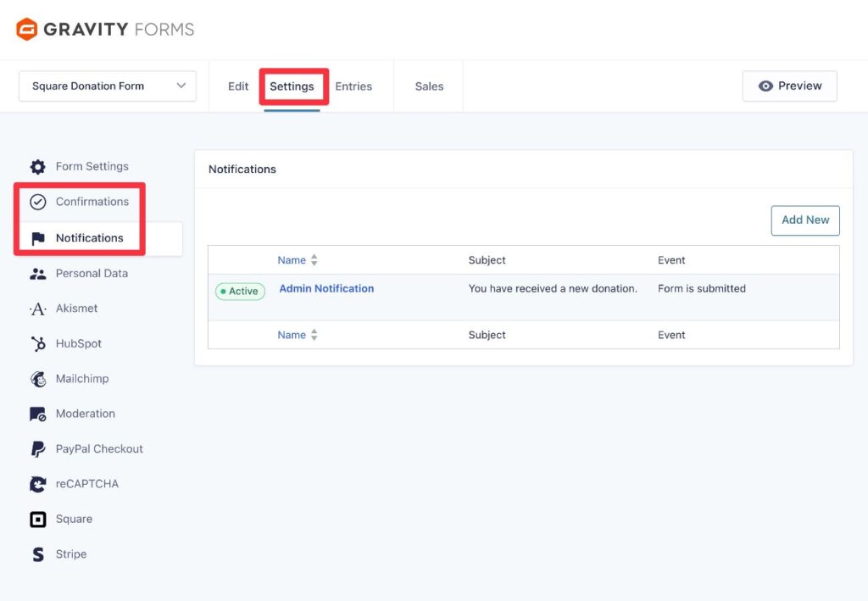Open Square settings in the sidebar
The height and width of the screenshot is (601, 868).
(74, 519)
